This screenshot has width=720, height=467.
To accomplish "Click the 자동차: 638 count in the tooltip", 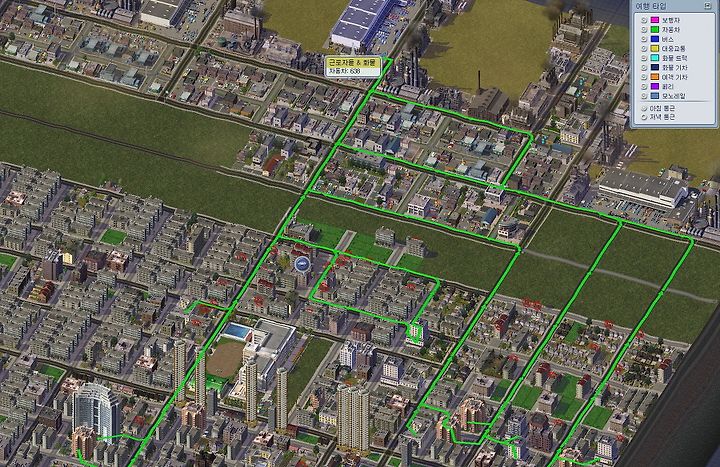I will click(344, 72).
